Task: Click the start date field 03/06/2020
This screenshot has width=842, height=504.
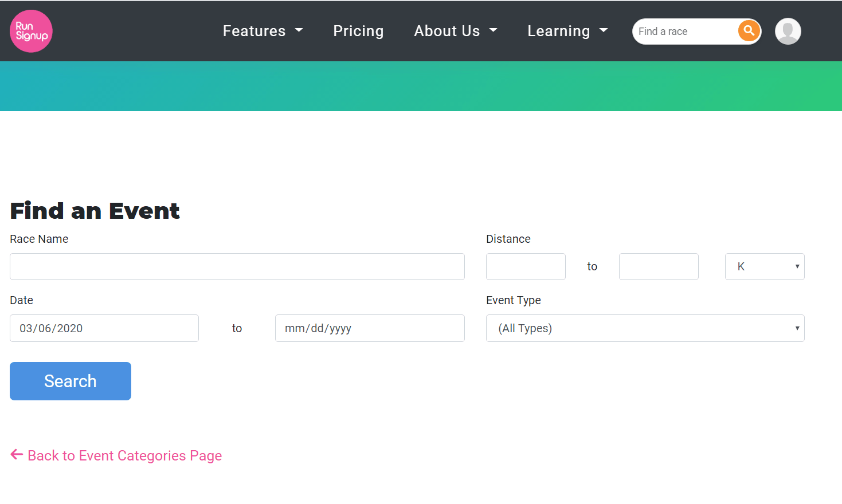Action: coord(104,328)
